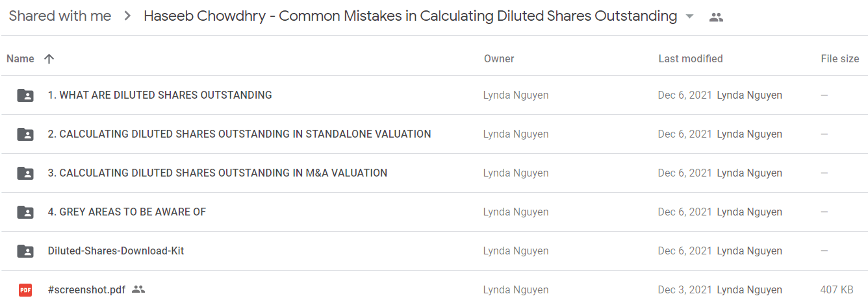The width and height of the screenshot is (868, 307).
Task: Open 2. CALCULATING DILUTED SHARES OUTSTANDING IN STANDALONE VALUATION
Action: click(x=239, y=134)
